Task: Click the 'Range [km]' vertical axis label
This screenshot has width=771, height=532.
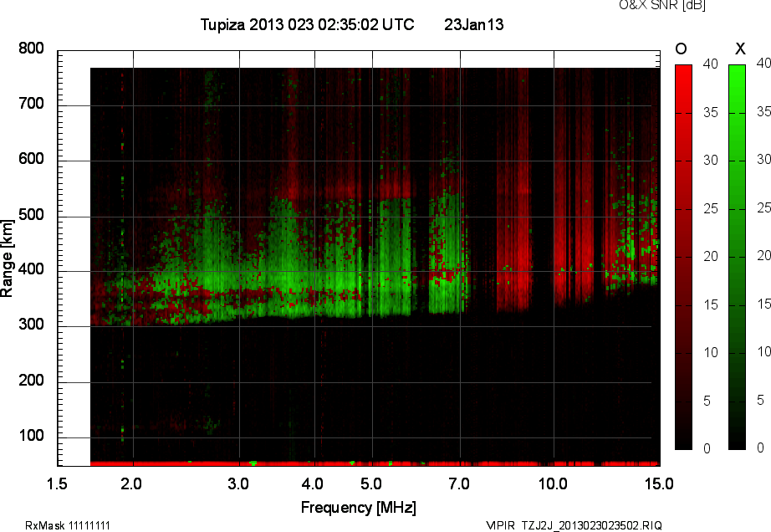Action: click(8, 260)
